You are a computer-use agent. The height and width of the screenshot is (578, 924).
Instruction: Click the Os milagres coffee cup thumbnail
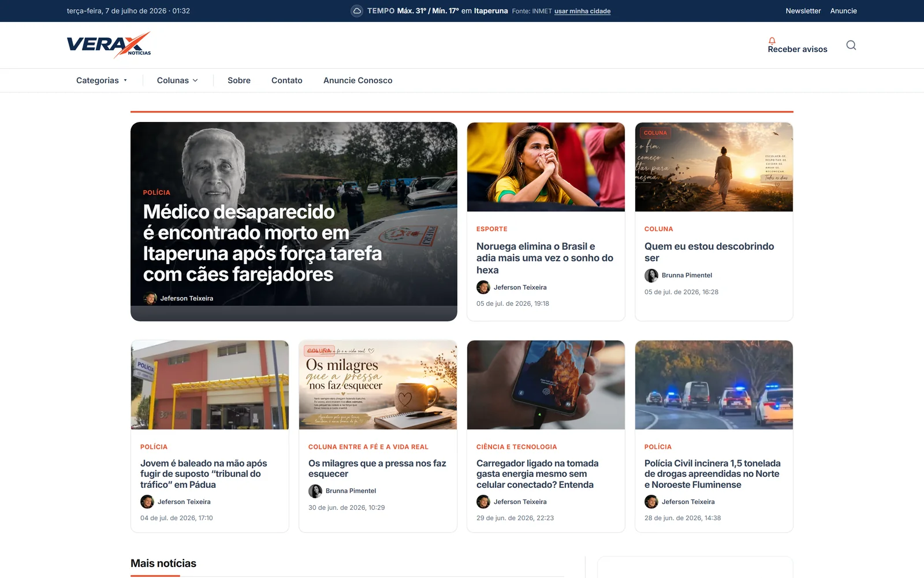[x=378, y=385]
